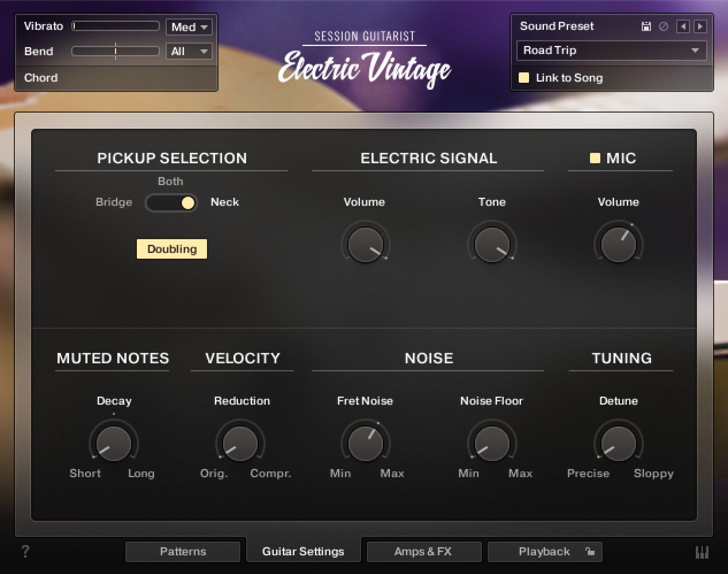Click the reset preset circle-slash icon

click(x=664, y=26)
